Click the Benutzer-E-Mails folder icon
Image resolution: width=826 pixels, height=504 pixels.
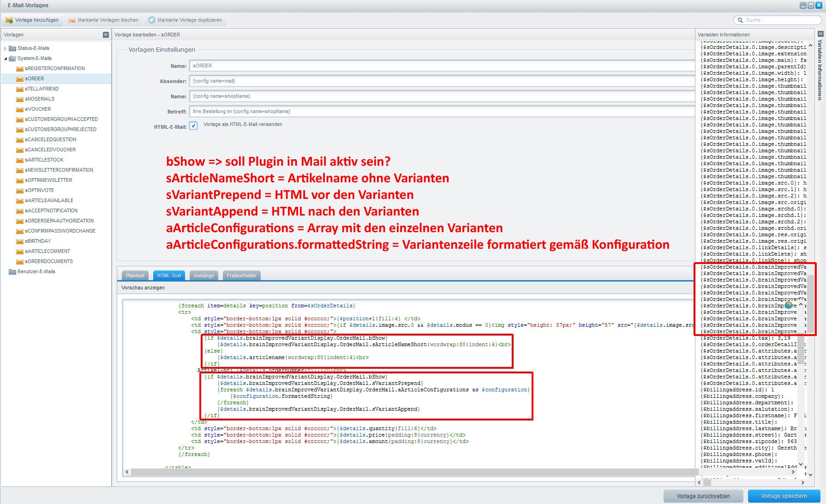tap(12, 271)
